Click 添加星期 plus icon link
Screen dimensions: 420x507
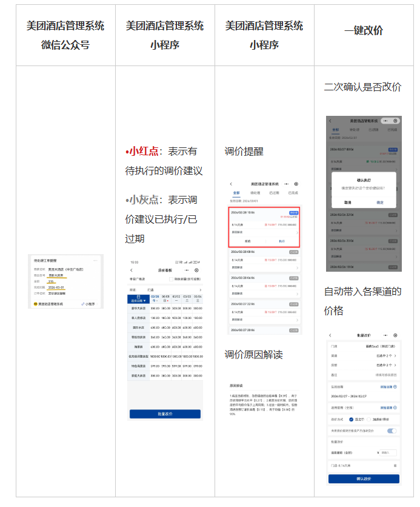[388, 408]
